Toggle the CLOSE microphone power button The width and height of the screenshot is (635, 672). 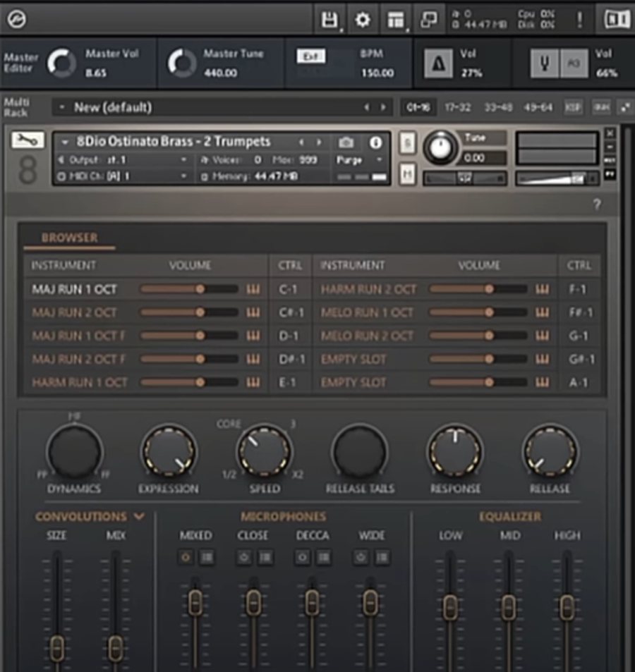pyautogui.click(x=244, y=558)
